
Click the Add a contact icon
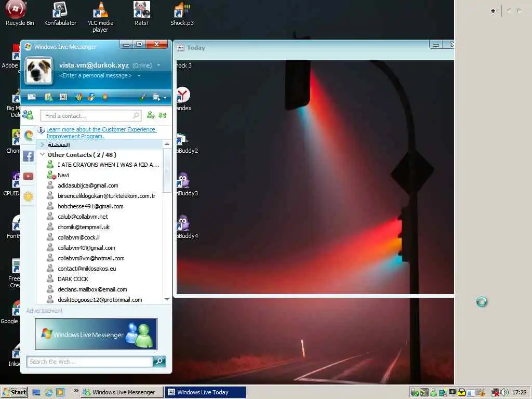pos(151,115)
